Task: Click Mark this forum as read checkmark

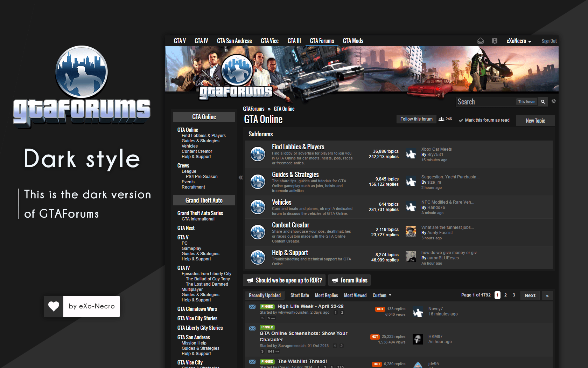Action: click(x=461, y=120)
